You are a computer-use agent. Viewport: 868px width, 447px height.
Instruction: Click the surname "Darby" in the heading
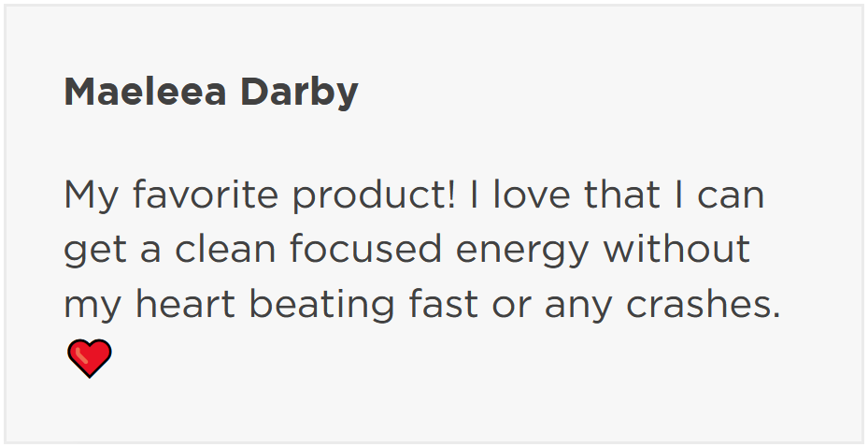(x=299, y=93)
